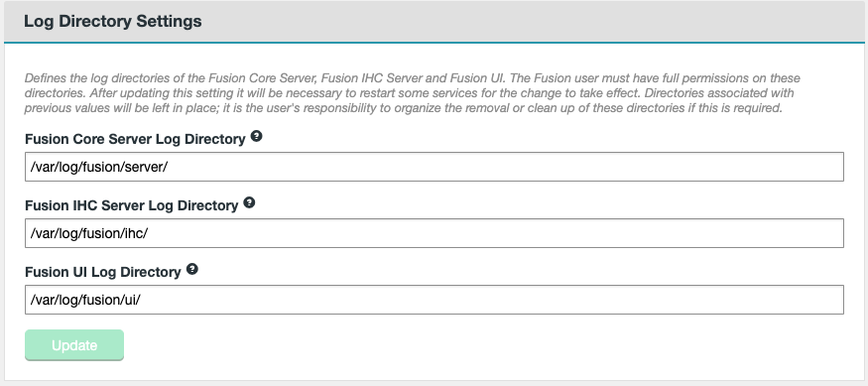Click the last line of the italic description
This screenshot has height=386, width=868.
pos(403,108)
